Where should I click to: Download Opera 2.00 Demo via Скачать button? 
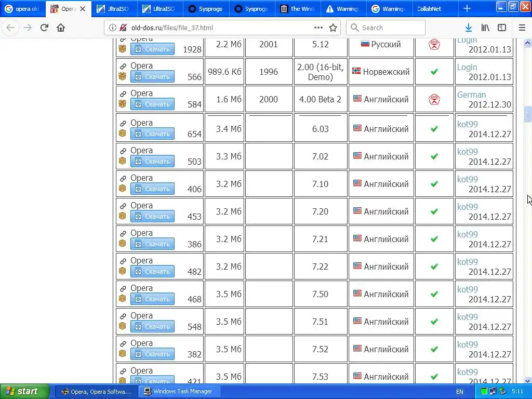tap(152, 77)
